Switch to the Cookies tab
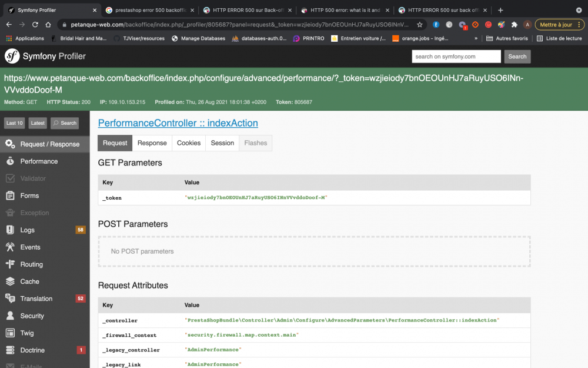 189,143
